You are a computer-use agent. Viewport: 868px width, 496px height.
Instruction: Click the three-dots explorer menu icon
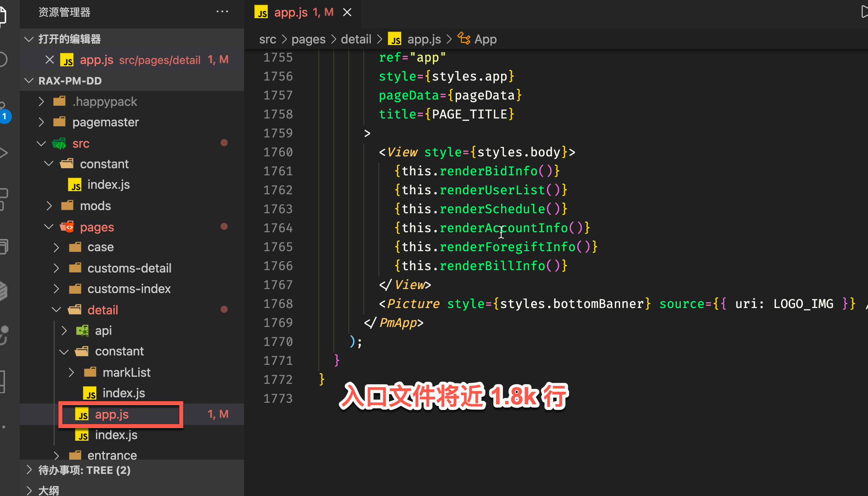[222, 12]
